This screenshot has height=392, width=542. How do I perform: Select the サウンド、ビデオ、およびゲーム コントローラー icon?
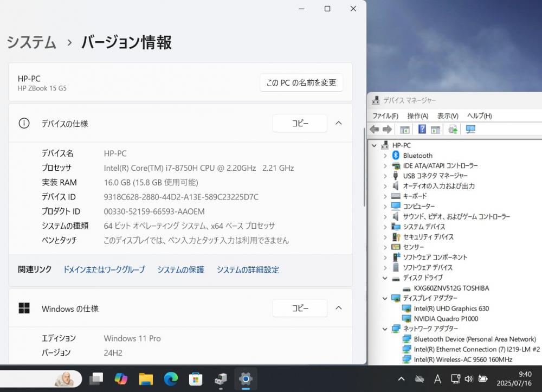pyautogui.click(x=396, y=216)
